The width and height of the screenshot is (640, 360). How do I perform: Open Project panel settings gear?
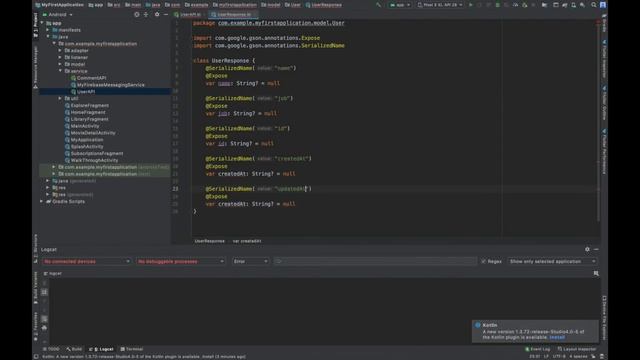tap(157, 14)
